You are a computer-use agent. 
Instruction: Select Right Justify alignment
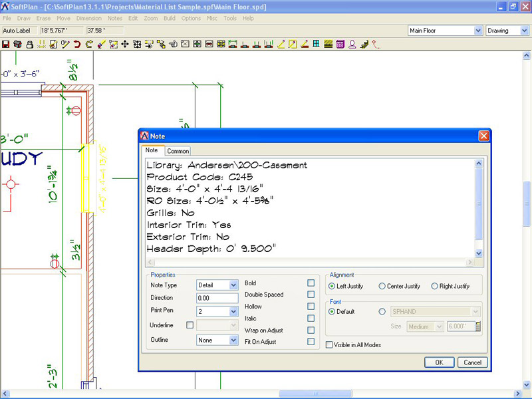(434, 287)
